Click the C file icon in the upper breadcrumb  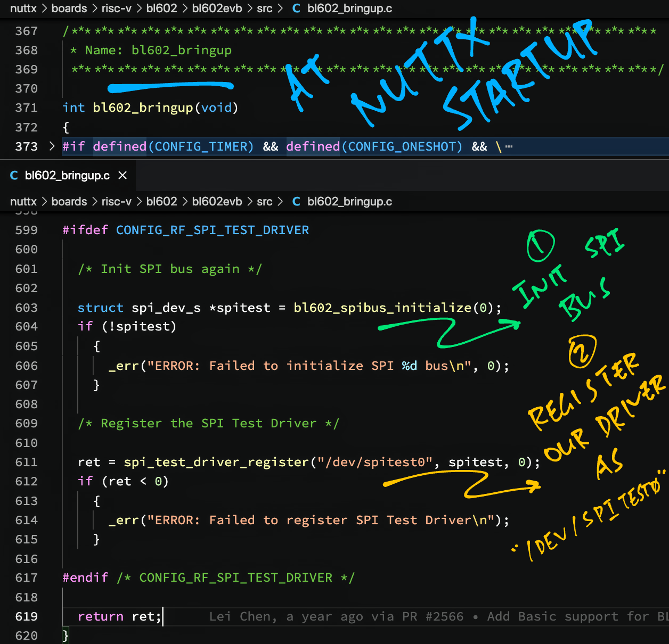(296, 9)
